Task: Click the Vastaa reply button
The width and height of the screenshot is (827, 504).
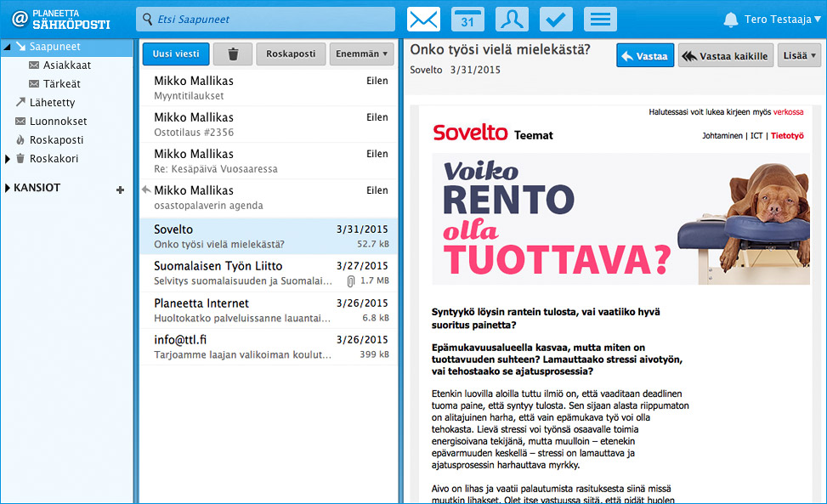Action: [645, 55]
